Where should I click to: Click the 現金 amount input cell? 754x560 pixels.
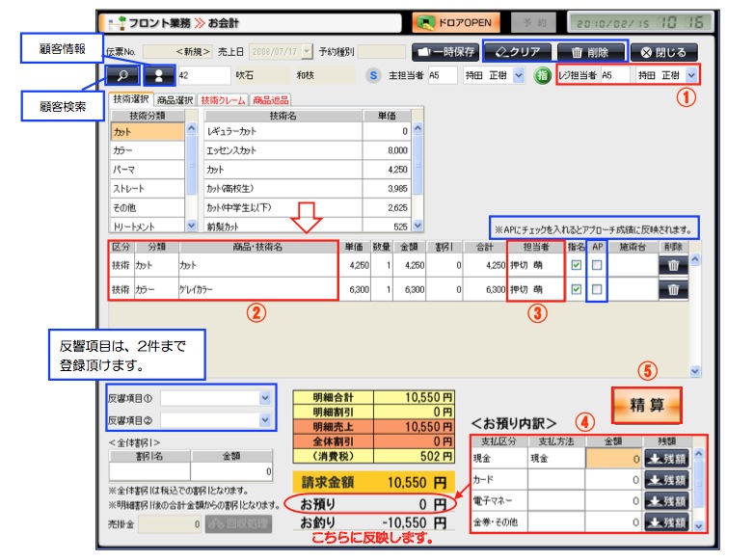pos(612,461)
